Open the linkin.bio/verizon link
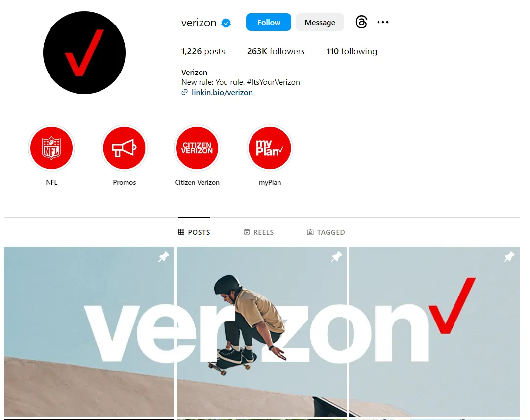 (x=222, y=92)
